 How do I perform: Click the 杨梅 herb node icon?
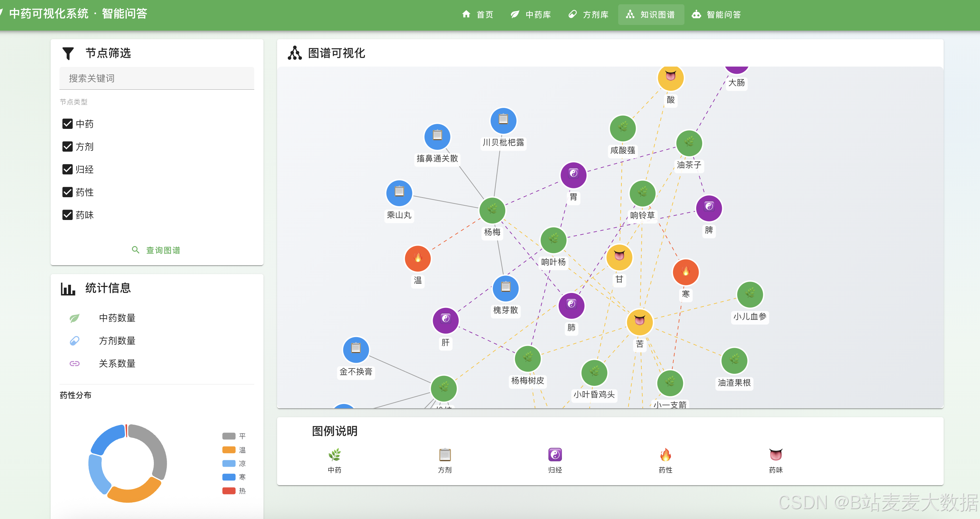[x=492, y=211]
